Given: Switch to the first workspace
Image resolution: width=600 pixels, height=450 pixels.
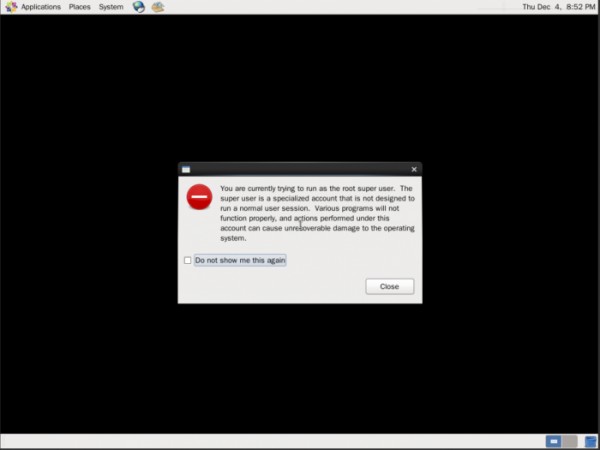Looking at the screenshot, I should coord(553,441).
